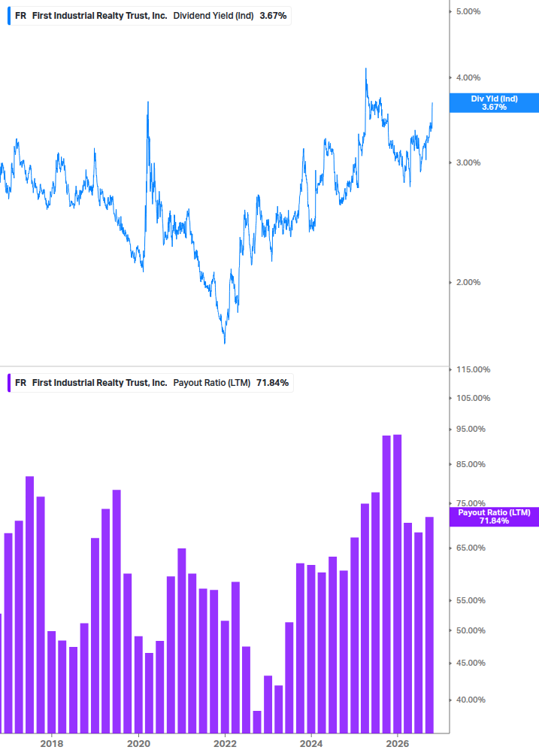
Task: Click the blue Div Yld (Ind) 3.67% axis tag
Action: click(x=494, y=103)
